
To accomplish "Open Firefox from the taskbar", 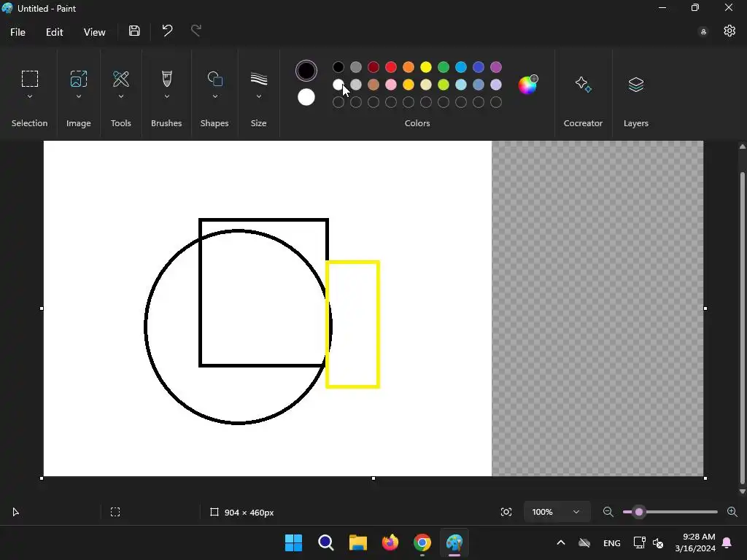I will pyautogui.click(x=390, y=542).
